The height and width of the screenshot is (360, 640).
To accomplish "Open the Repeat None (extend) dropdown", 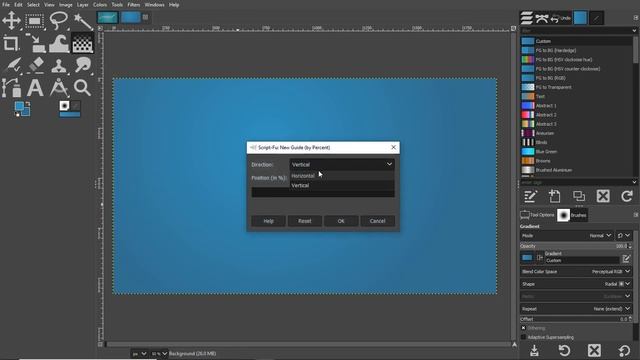I will 576,309.
